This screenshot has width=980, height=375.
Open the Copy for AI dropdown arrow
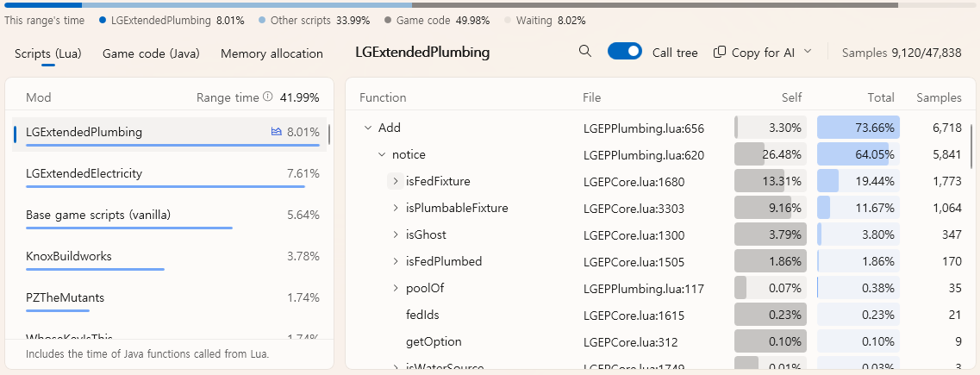(x=807, y=51)
